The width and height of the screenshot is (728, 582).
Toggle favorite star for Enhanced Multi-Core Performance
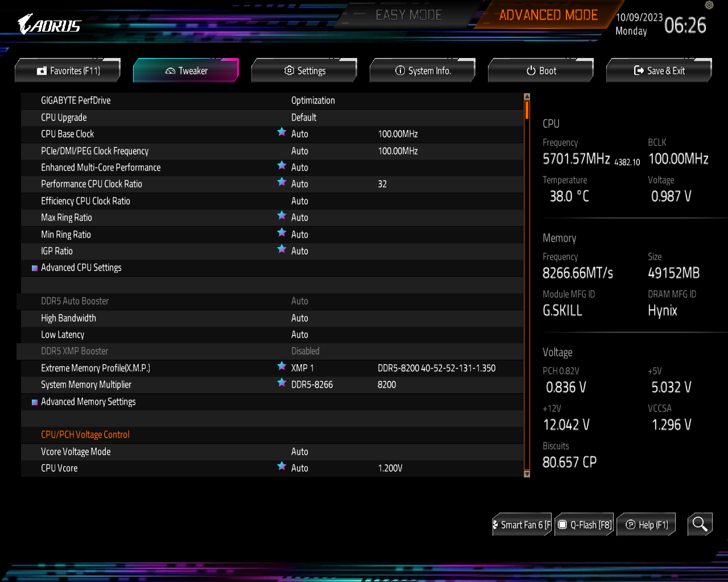[x=282, y=165]
